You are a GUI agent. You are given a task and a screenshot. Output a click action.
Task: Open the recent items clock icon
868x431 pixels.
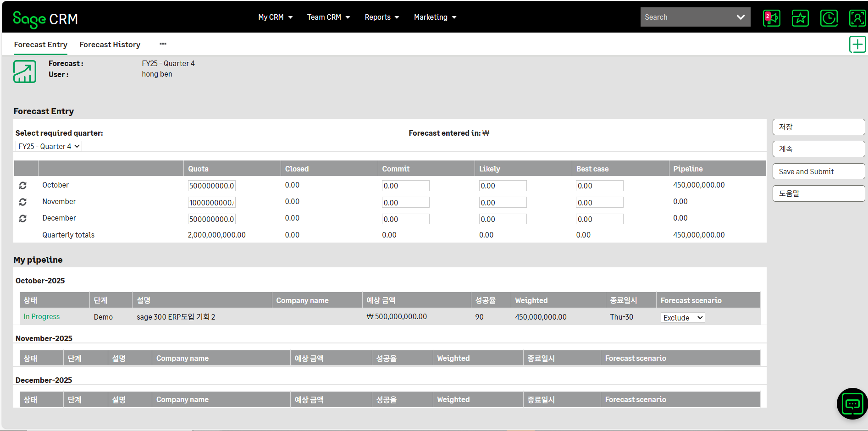[x=829, y=18]
